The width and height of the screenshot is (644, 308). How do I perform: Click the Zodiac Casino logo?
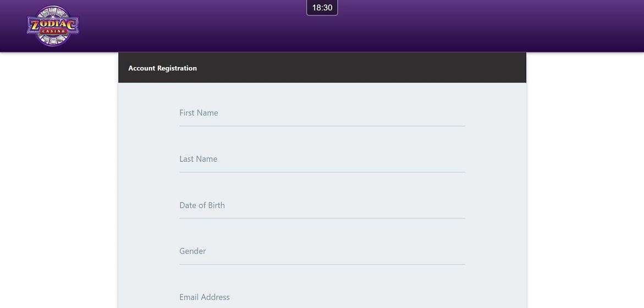coord(53,25)
